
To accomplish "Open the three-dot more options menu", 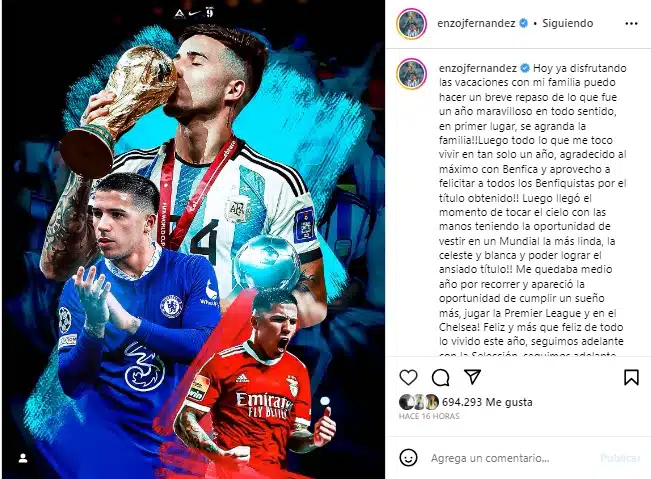I will coord(631,24).
